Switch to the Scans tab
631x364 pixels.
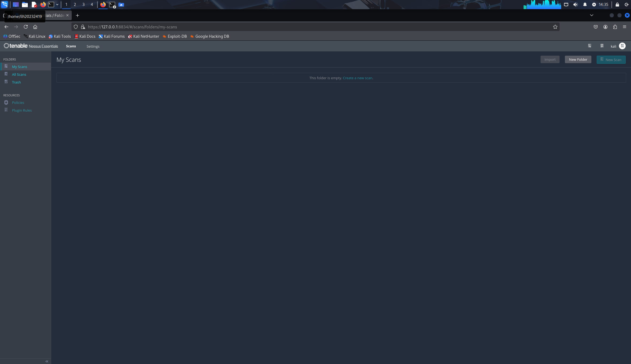[71, 46]
